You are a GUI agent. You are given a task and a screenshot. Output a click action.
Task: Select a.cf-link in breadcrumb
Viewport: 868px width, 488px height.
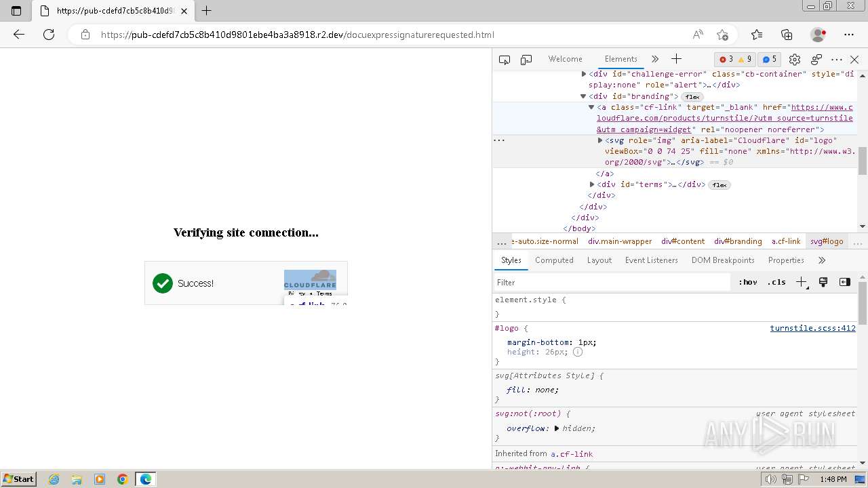coord(786,241)
